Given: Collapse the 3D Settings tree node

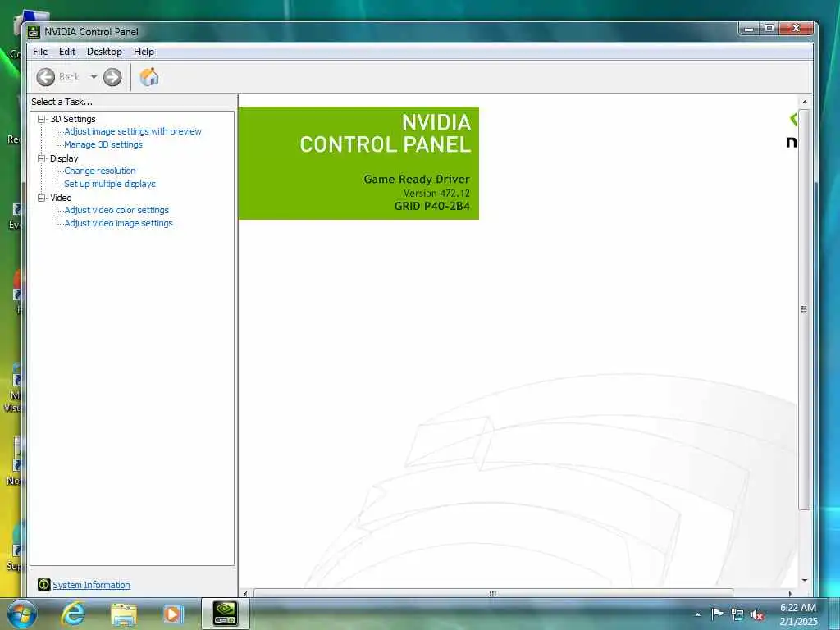Looking at the screenshot, I should (41, 119).
